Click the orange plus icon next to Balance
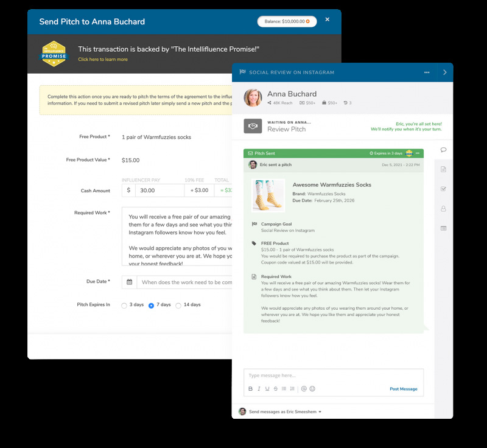The width and height of the screenshot is (487, 448). click(x=308, y=21)
